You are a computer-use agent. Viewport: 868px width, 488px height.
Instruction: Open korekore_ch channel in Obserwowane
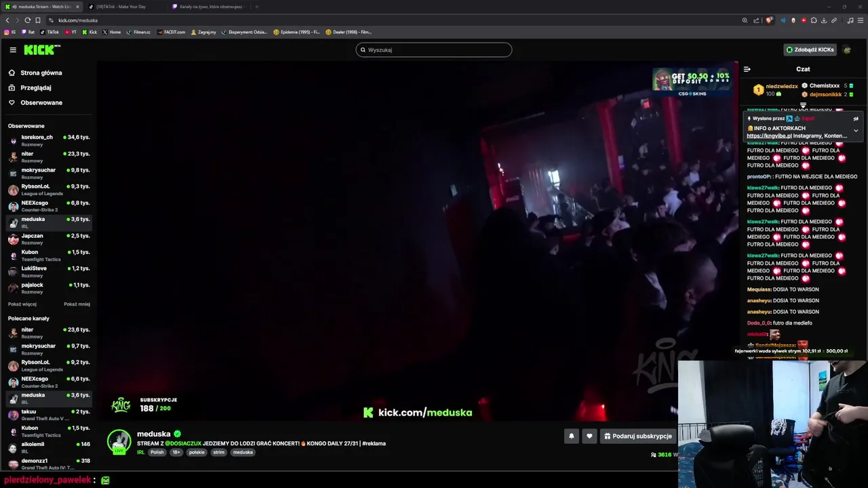pyautogui.click(x=49, y=140)
